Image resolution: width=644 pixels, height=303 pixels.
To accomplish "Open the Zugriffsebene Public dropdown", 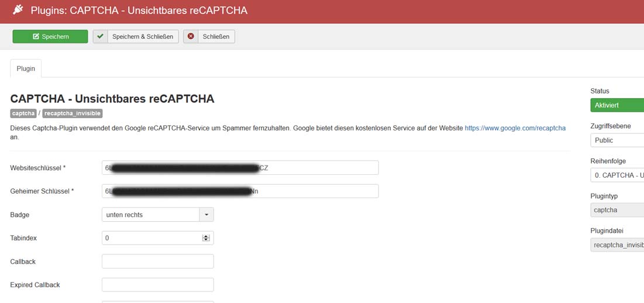I will (x=617, y=140).
